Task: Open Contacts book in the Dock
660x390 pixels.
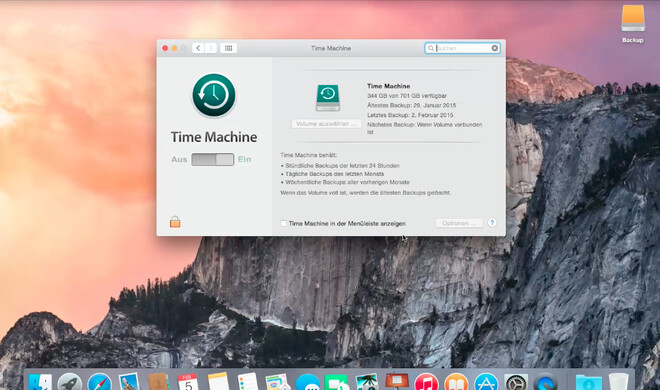Action: pos(158,382)
